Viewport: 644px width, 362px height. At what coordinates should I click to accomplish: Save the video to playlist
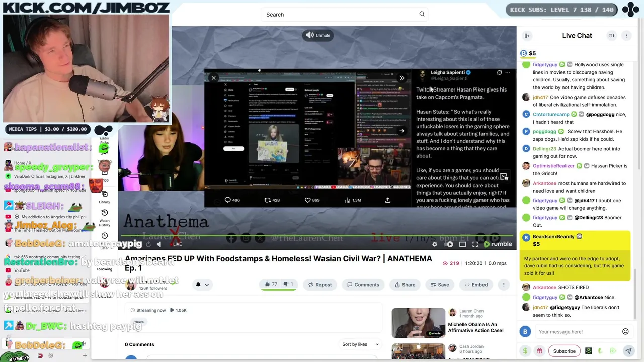click(439, 285)
